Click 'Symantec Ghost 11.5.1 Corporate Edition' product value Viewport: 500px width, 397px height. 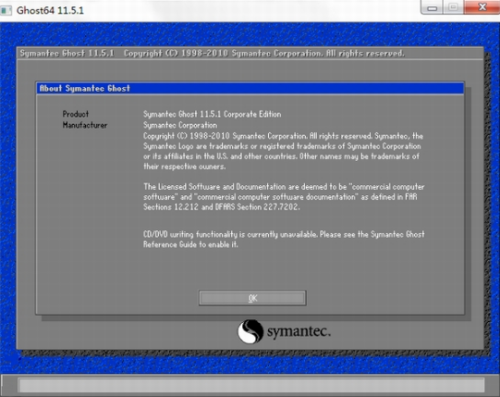[x=212, y=114]
